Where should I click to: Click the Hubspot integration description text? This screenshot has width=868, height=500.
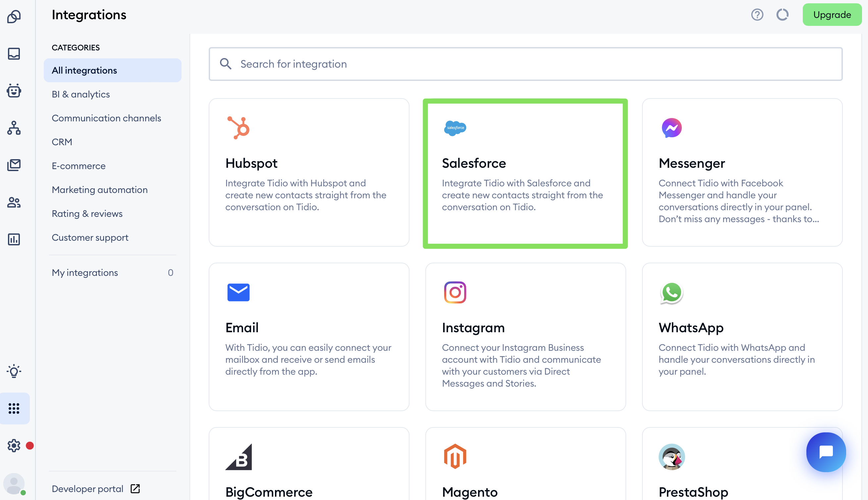tap(306, 195)
